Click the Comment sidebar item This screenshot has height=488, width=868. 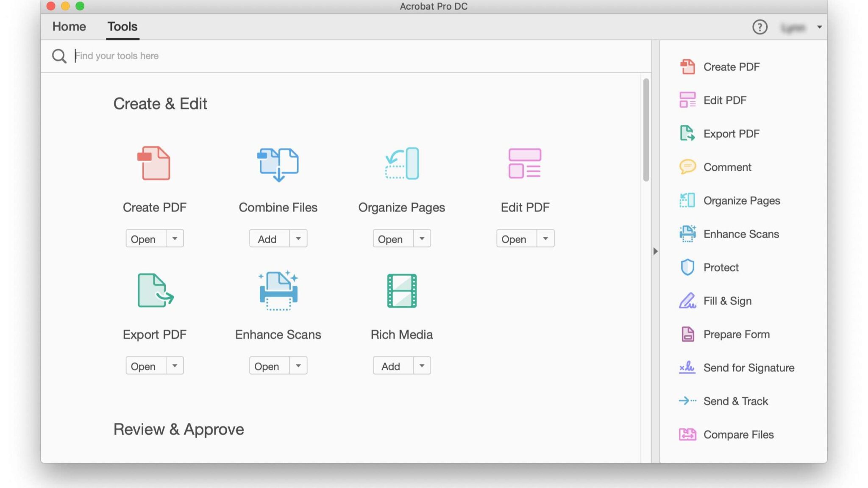(x=727, y=167)
